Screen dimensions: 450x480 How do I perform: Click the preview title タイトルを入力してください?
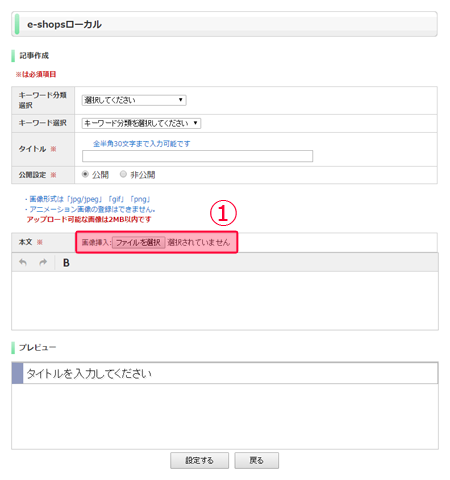[89, 374]
